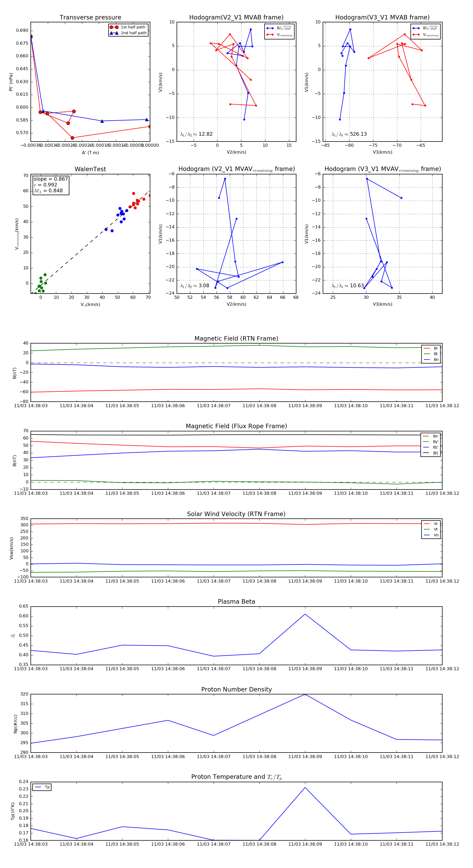This screenshot has width=473, height=868.
Task: Select the 'r = 0.992' text
Action: click(45, 185)
